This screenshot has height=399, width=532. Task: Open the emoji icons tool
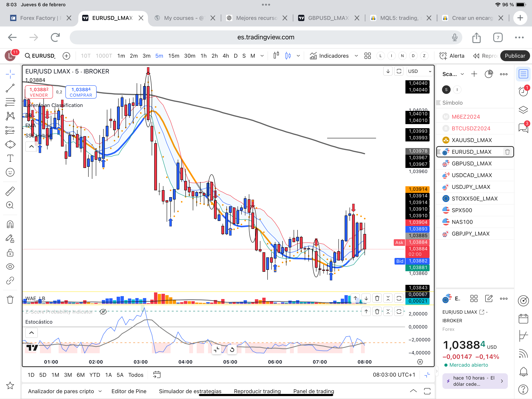[x=10, y=172]
